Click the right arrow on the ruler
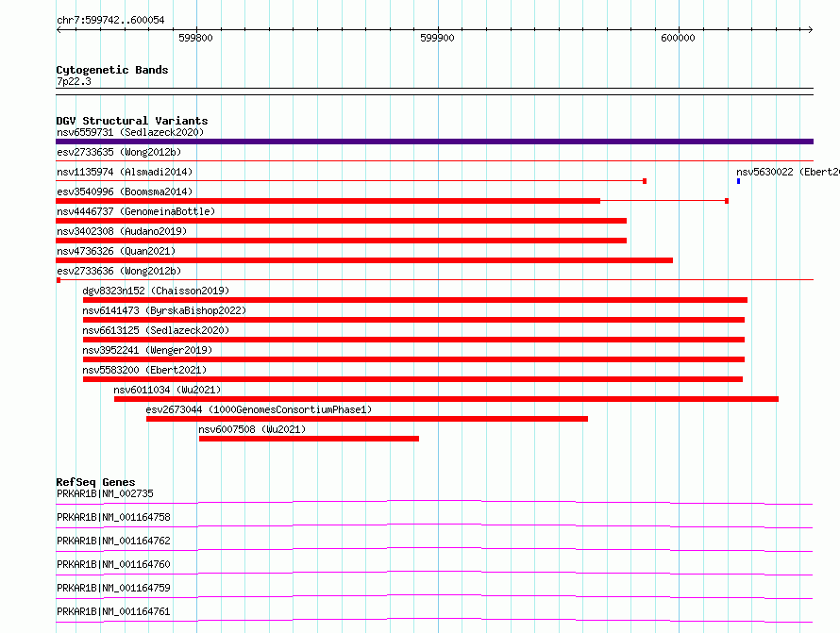This screenshot has width=840, height=633. click(x=811, y=30)
